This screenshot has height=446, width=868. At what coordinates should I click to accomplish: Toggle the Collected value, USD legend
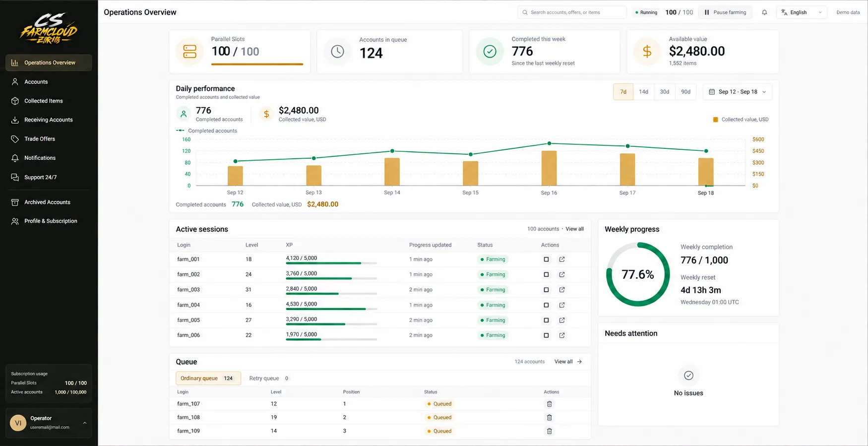click(741, 120)
